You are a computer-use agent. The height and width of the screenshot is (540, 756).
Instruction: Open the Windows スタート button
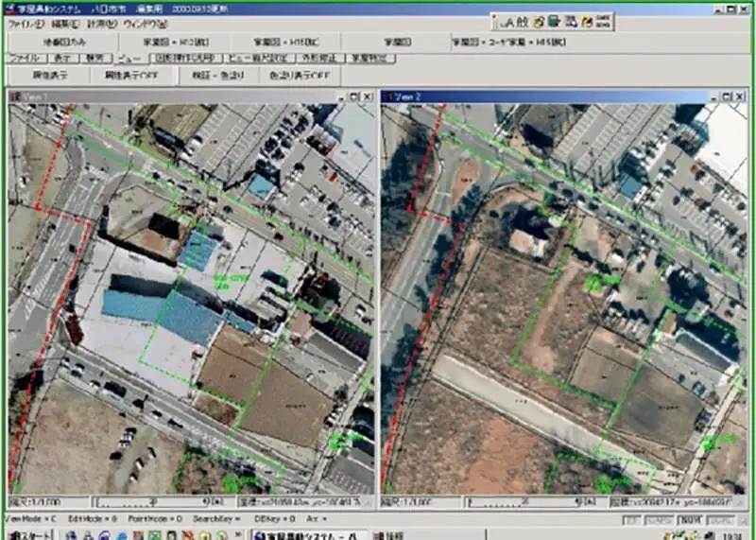[28, 535]
